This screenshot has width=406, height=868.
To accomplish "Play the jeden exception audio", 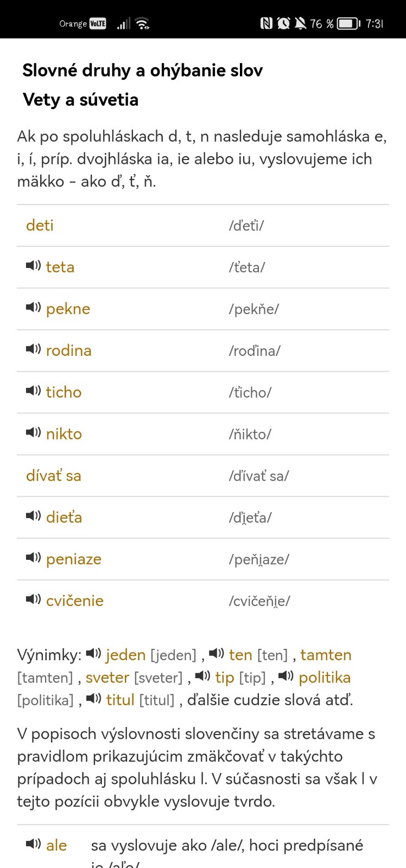I will (x=94, y=654).
